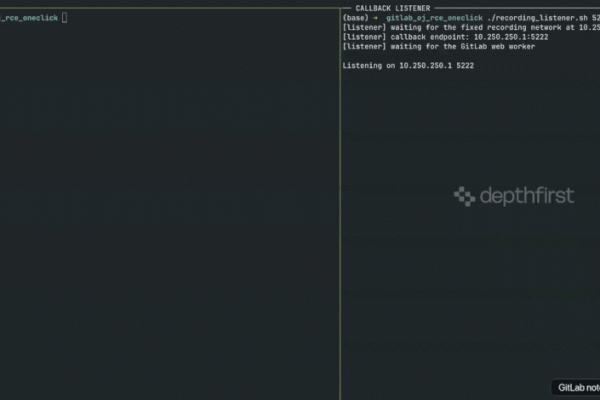Click 'callback endpoint: 10.250.250.1:5222' line

point(445,37)
